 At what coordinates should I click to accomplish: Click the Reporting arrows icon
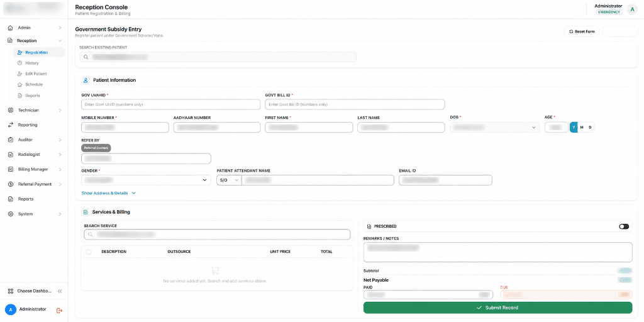pos(10,125)
